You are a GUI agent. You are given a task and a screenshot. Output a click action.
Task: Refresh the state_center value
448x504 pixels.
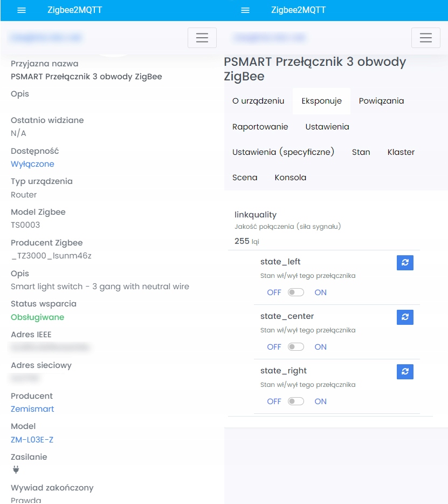(x=405, y=317)
